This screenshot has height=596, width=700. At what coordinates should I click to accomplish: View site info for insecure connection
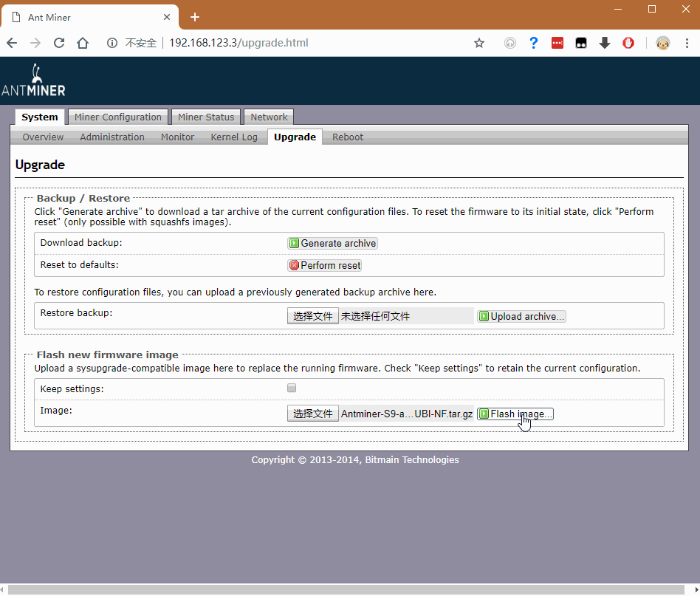[x=111, y=43]
